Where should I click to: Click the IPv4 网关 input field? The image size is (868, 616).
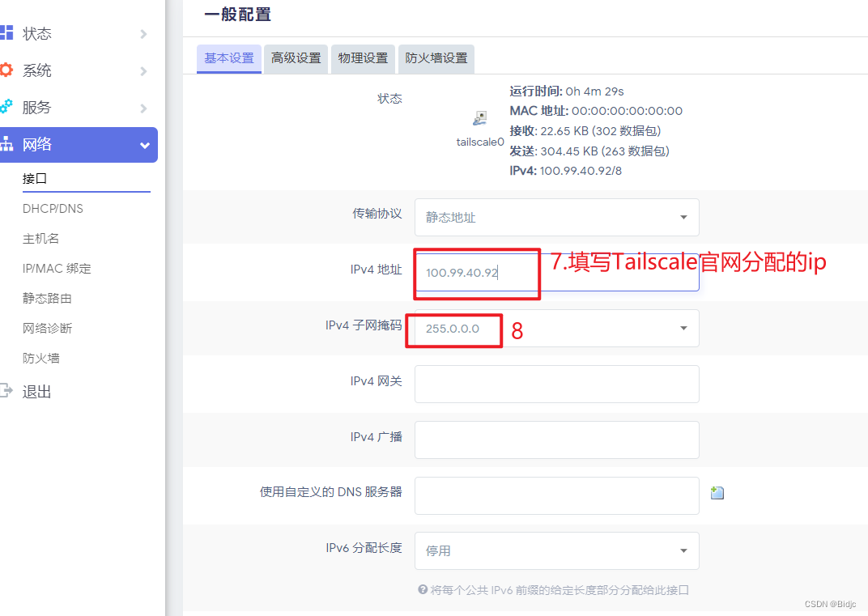(556, 384)
